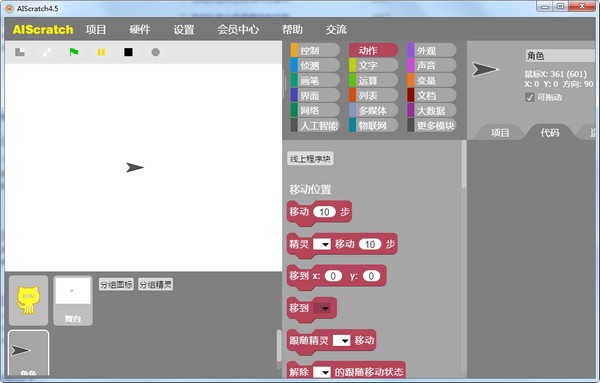
Task: Open the 列表 block category
Action: (x=373, y=95)
